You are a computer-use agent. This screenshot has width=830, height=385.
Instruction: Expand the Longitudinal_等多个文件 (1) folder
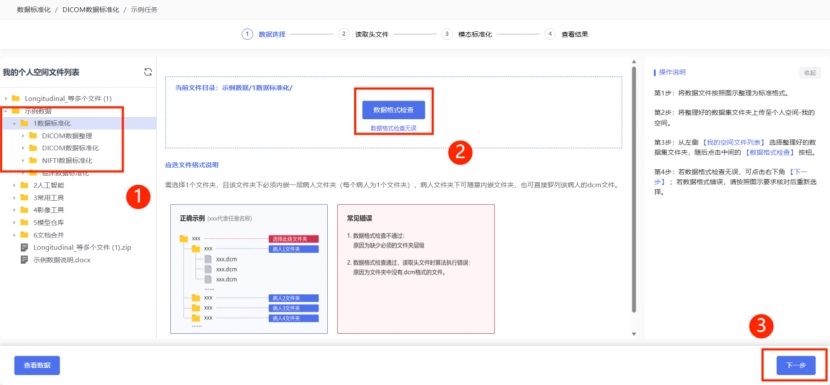[x=6, y=99]
